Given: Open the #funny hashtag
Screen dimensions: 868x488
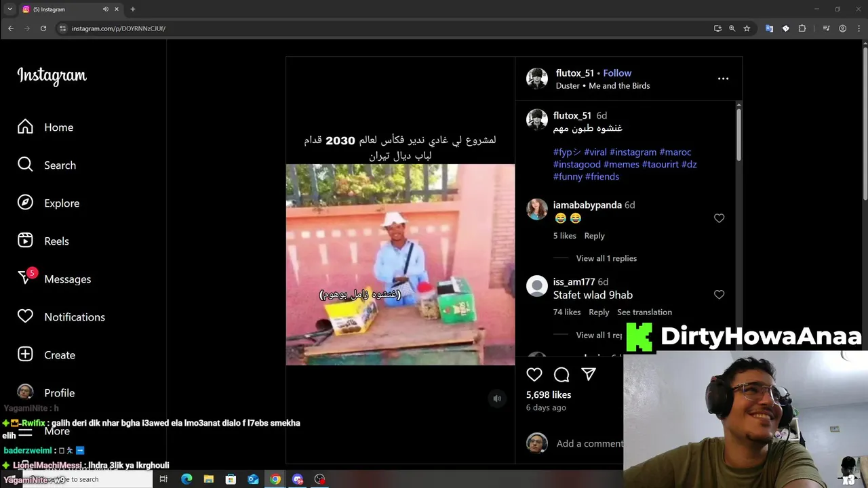Looking at the screenshot, I should [568, 177].
